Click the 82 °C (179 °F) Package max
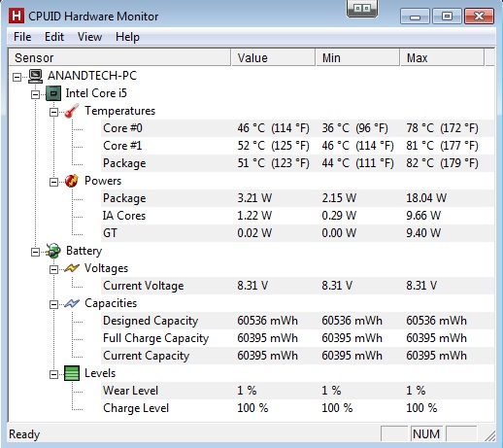Screen dimensions: 503x448 coord(442,163)
